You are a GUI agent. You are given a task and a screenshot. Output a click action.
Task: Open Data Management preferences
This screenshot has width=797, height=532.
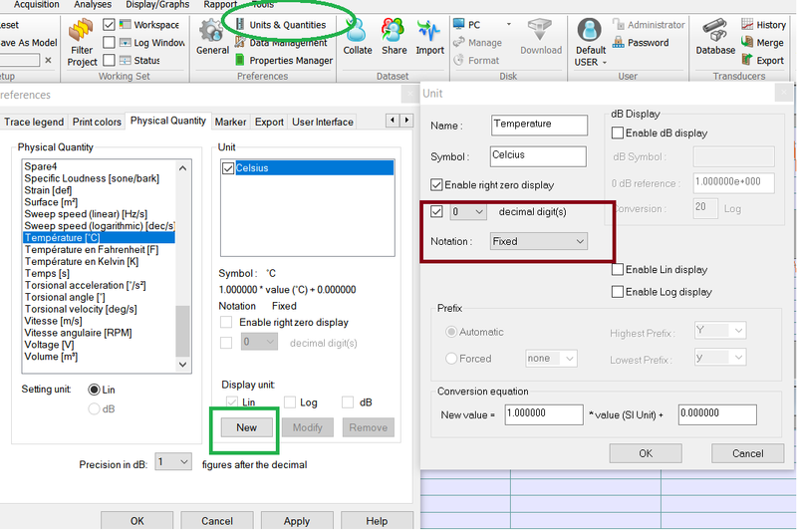click(x=281, y=43)
